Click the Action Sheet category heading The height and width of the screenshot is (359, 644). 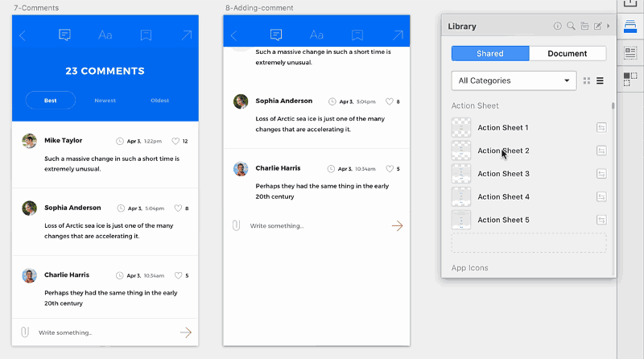475,105
